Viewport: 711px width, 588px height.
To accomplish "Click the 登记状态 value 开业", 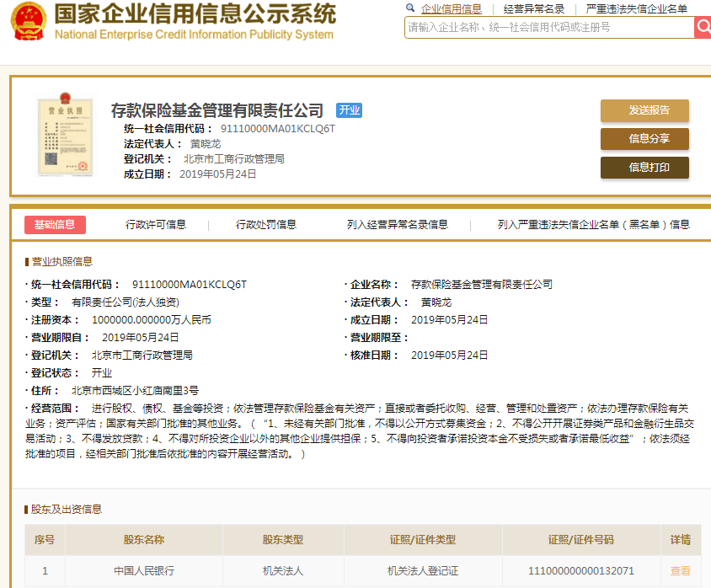I will [102, 373].
